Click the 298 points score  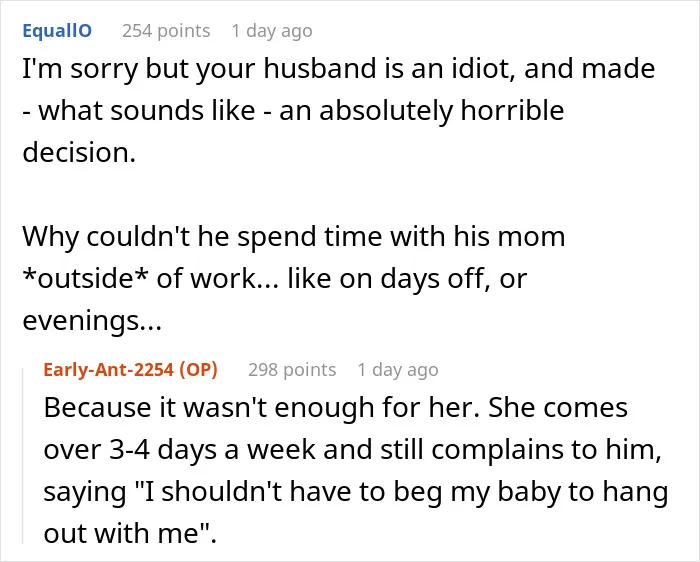coord(292,370)
